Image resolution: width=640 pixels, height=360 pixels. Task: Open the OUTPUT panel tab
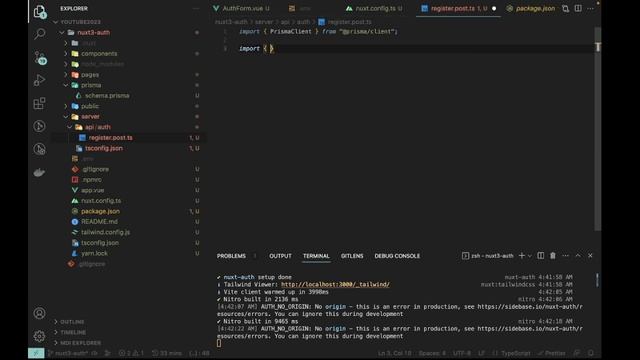pos(280,256)
